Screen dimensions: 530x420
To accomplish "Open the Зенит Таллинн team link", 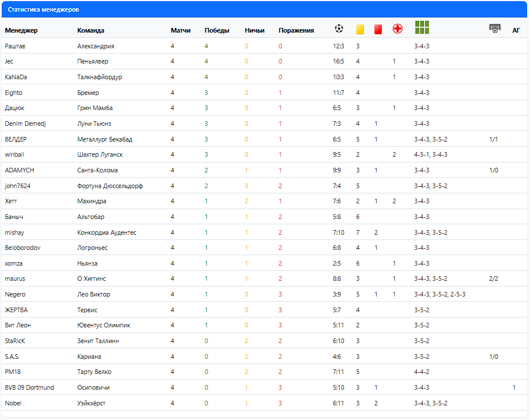I will (98, 341).
